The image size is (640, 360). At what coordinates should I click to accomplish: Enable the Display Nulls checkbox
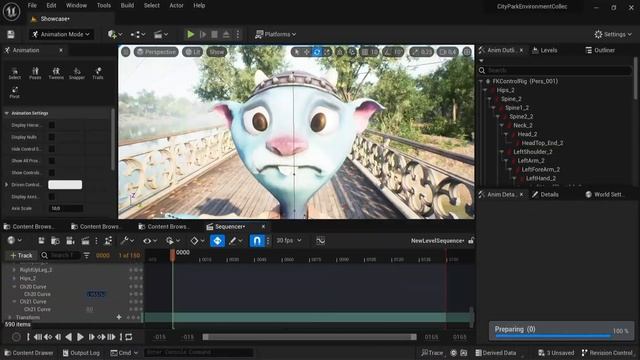pos(52,137)
